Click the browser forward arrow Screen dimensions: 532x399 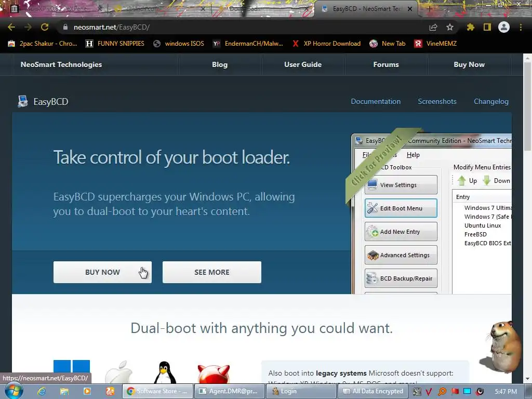pos(28,27)
